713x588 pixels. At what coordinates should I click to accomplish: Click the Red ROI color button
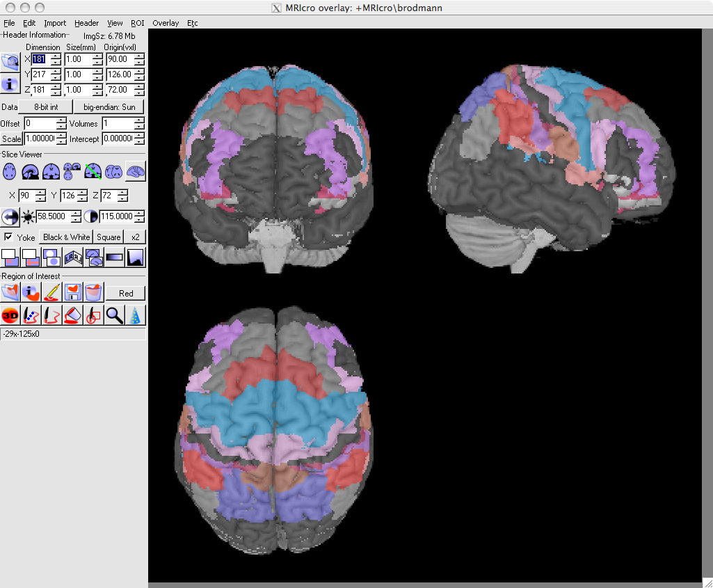(x=125, y=294)
